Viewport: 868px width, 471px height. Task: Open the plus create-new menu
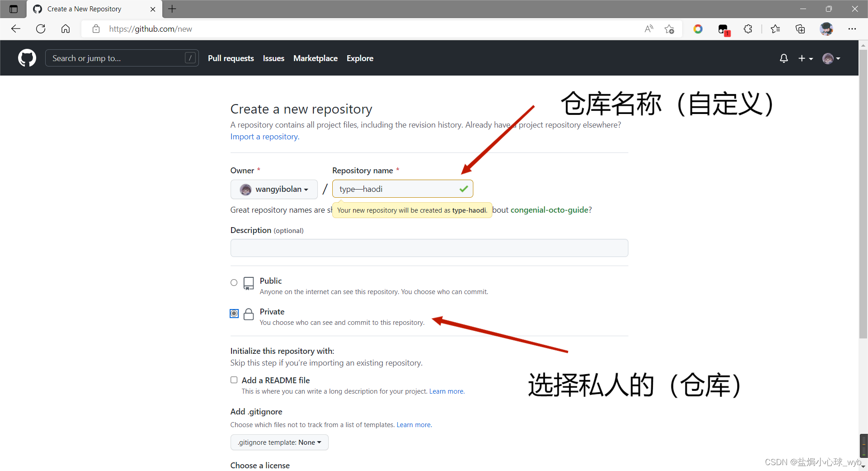pos(805,58)
